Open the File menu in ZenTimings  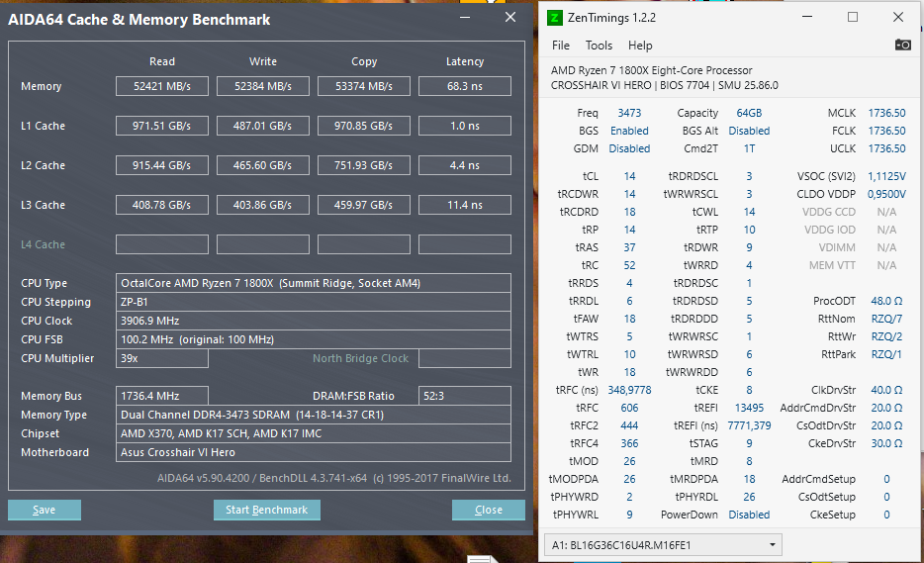[x=560, y=46]
